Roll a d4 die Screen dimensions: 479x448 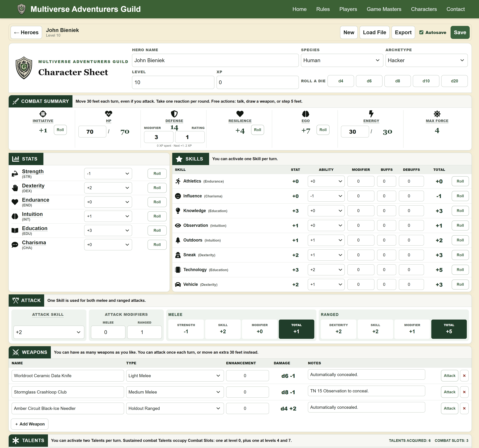pyautogui.click(x=341, y=81)
